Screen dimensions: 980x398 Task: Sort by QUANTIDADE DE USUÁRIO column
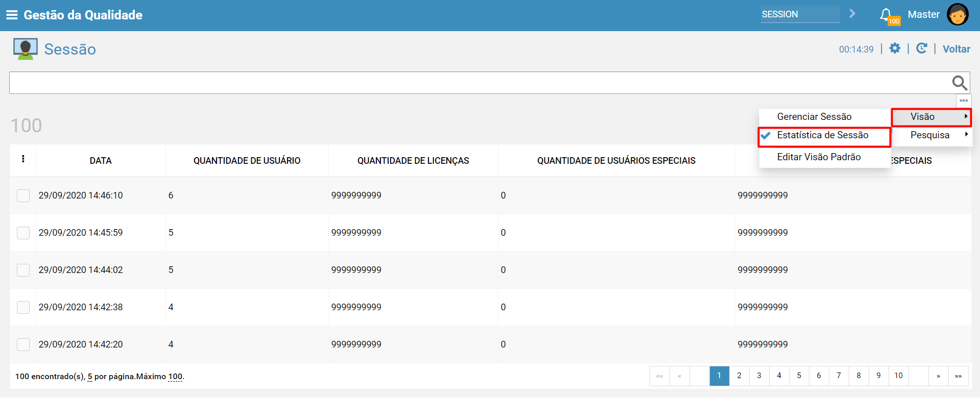point(247,161)
